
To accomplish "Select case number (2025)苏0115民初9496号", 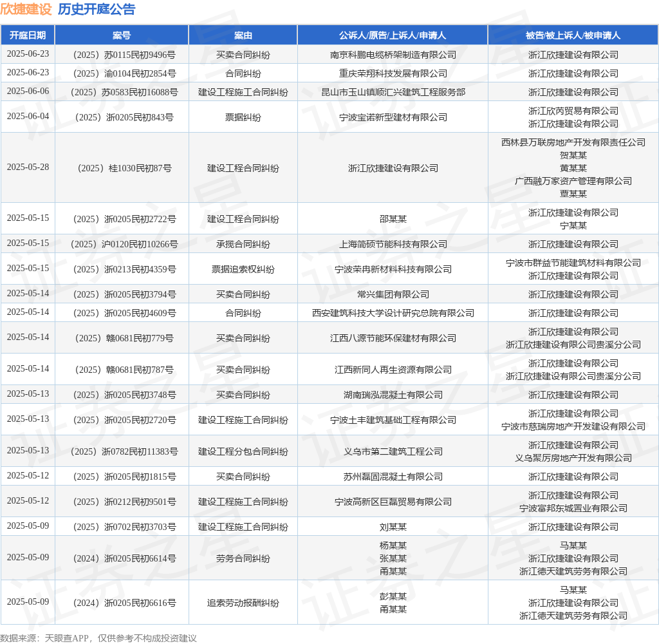I will pyautogui.click(x=122, y=55).
